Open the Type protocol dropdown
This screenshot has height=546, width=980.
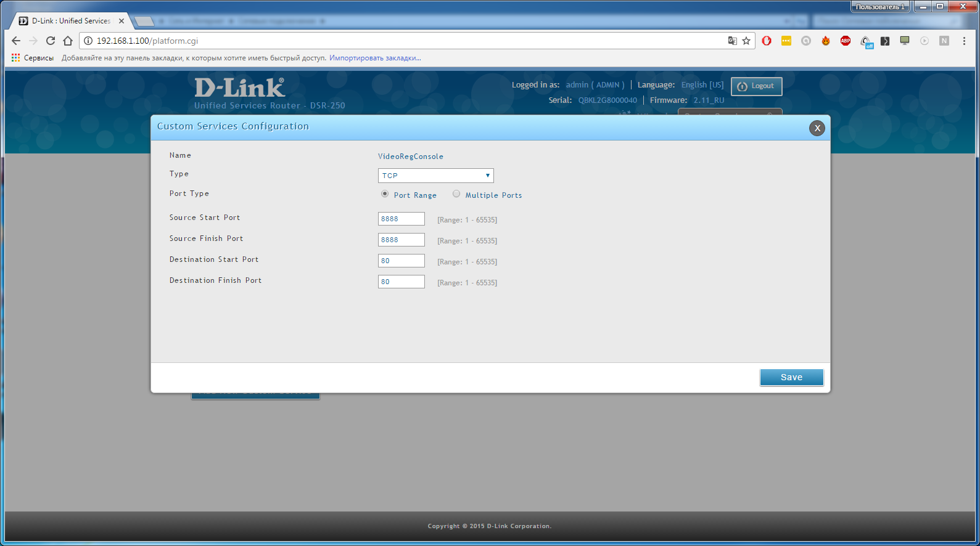(436, 176)
